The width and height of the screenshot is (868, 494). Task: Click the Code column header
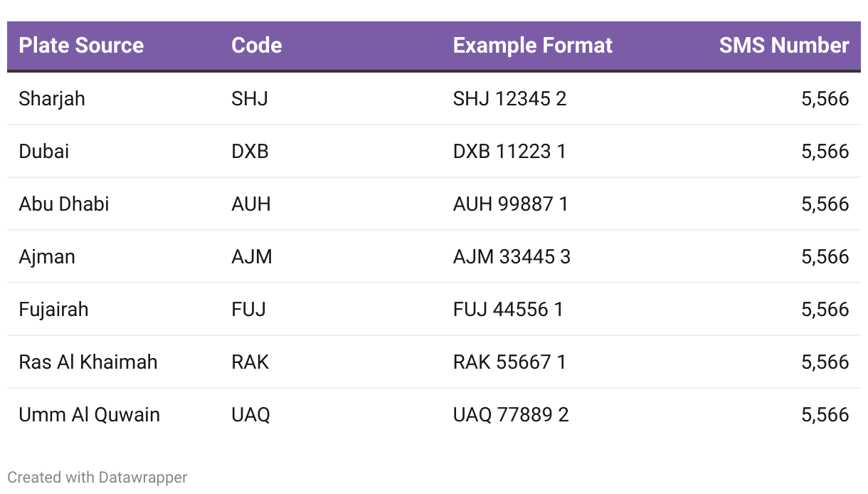click(x=256, y=46)
